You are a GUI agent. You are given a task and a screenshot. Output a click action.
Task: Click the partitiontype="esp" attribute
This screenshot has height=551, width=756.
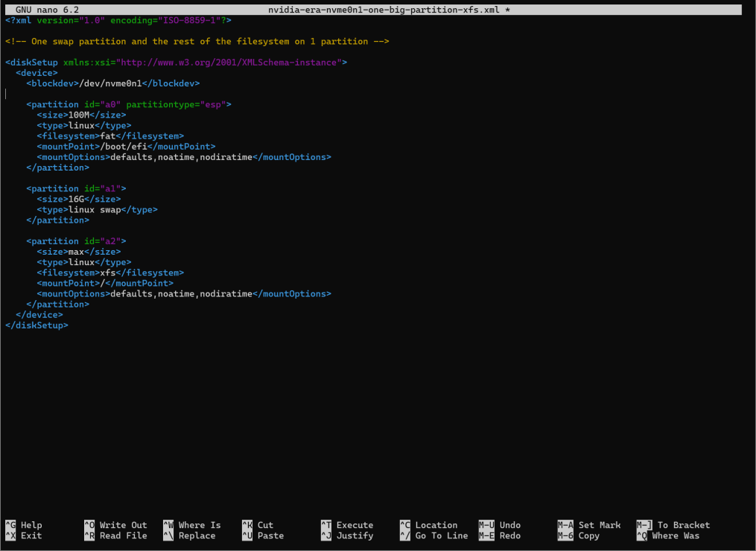176,104
